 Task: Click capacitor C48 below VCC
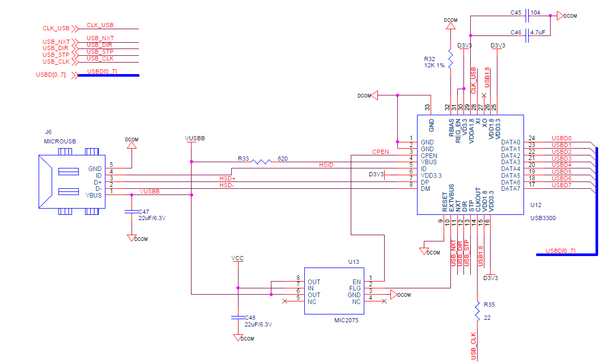click(x=238, y=317)
